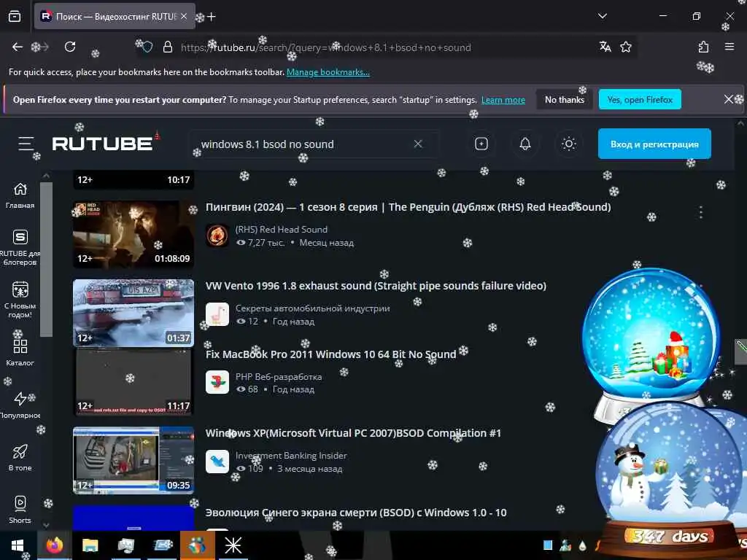Open В топе in the sidebar

click(20, 458)
